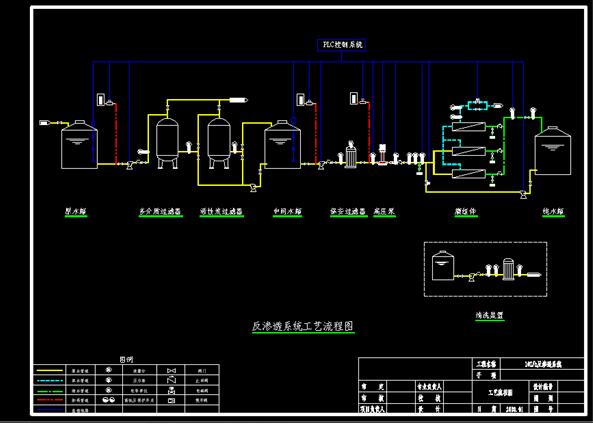Image resolution: width=593 pixels, height=424 pixels.
Task: Click the 工艺流程图 title block cell
Action: pos(500,392)
